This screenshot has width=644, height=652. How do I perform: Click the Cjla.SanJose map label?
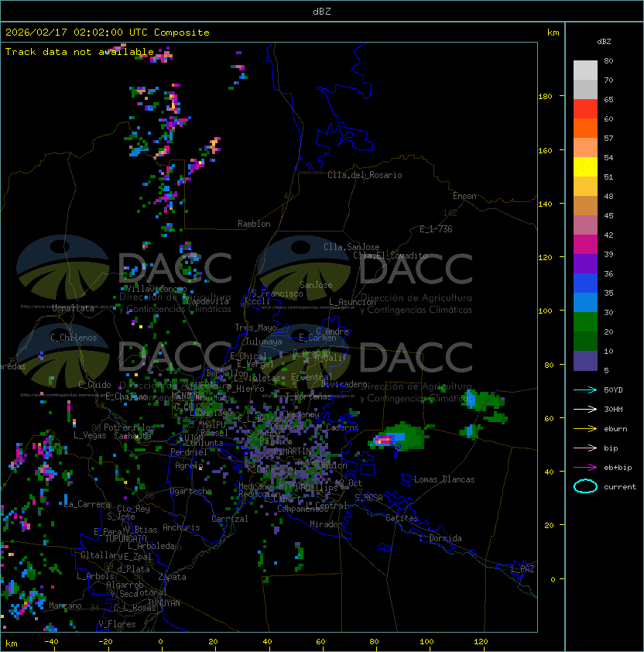point(351,247)
